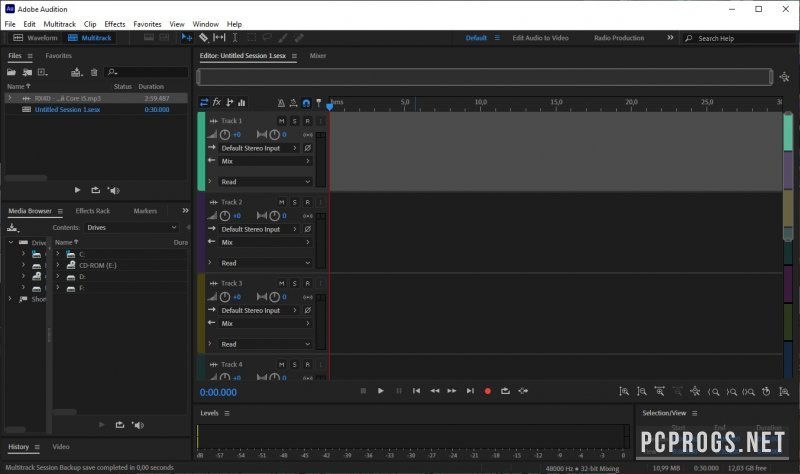Select Edit Audio to Video workspace
Viewport: 800px width, 474px height.
click(x=540, y=38)
